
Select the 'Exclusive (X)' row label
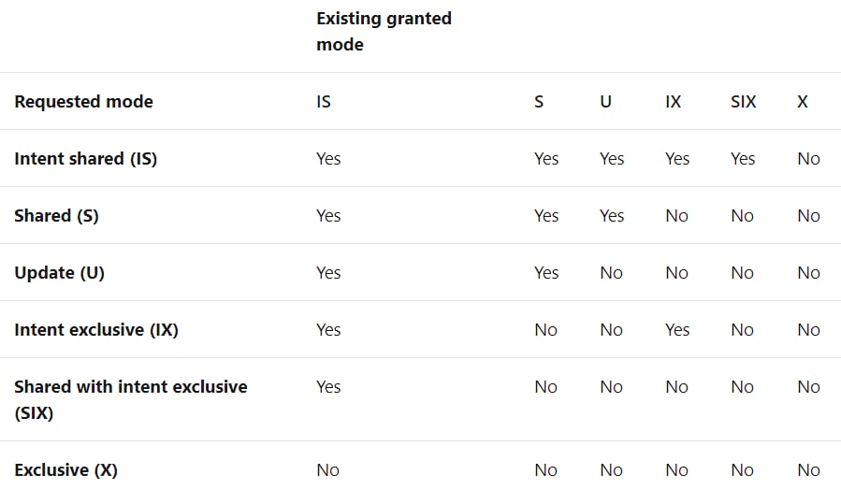tap(65, 469)
